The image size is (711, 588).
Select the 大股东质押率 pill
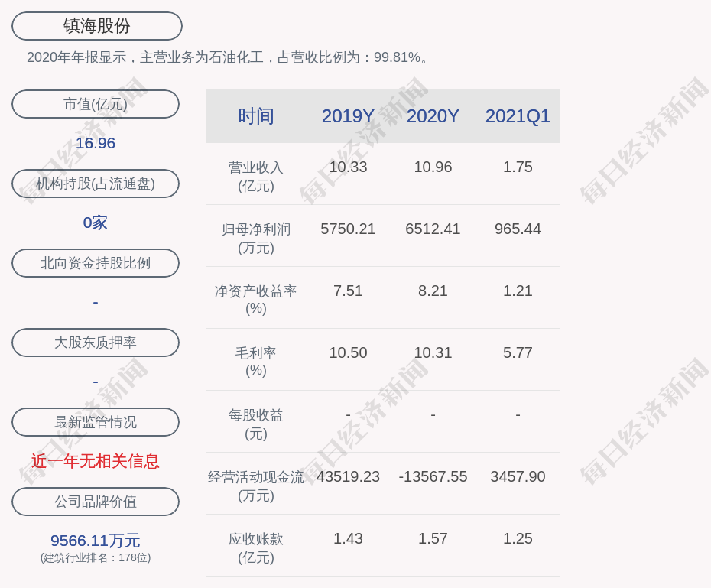96,343
